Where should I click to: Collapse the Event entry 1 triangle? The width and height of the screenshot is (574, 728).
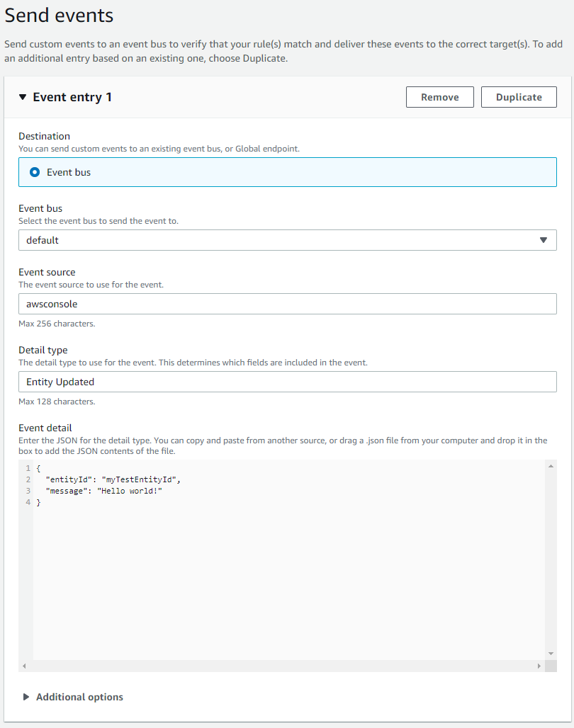coord(23,97)
